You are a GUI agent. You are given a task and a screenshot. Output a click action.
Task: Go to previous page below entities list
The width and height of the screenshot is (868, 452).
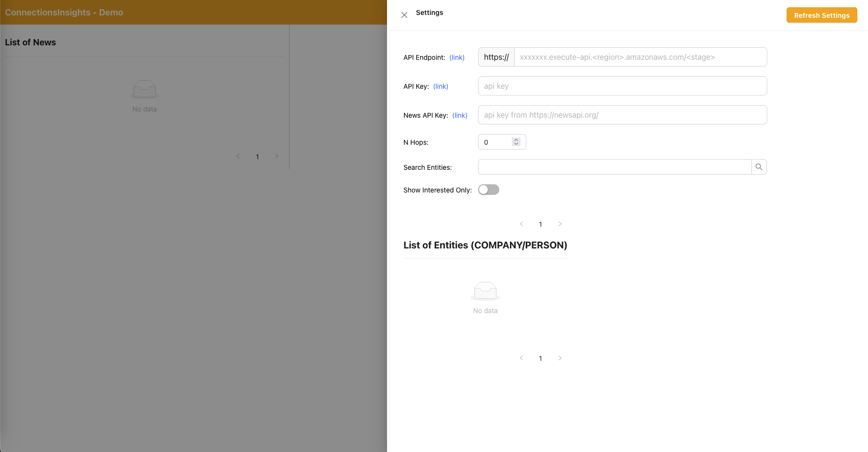point(521,358)
